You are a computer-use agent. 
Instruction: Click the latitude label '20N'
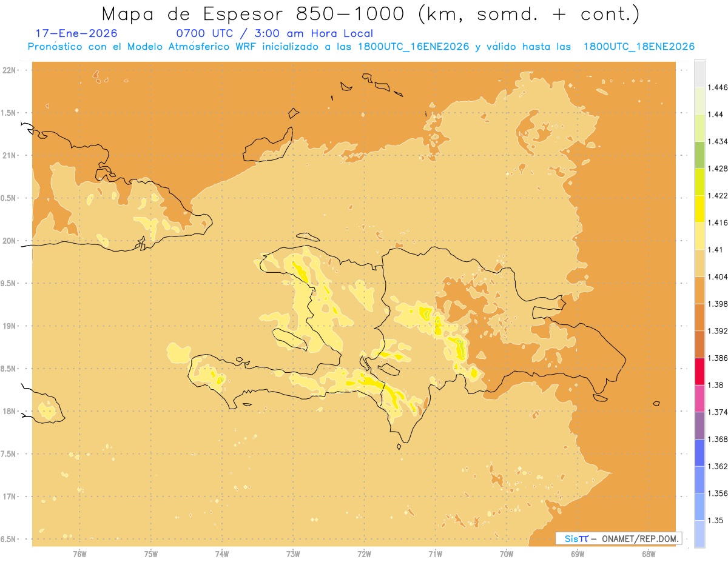[x=9, y=241]
